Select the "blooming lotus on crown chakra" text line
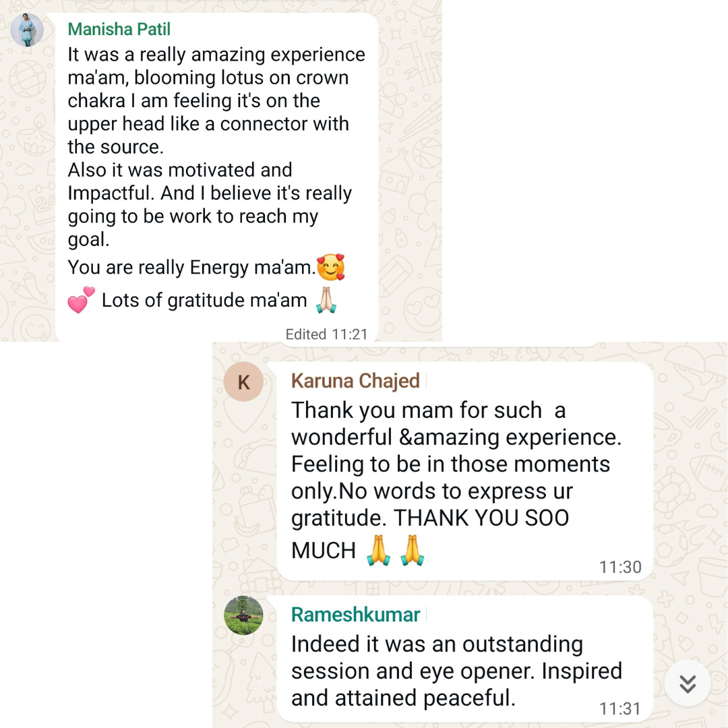728x728 pixels. pos(208,78)
